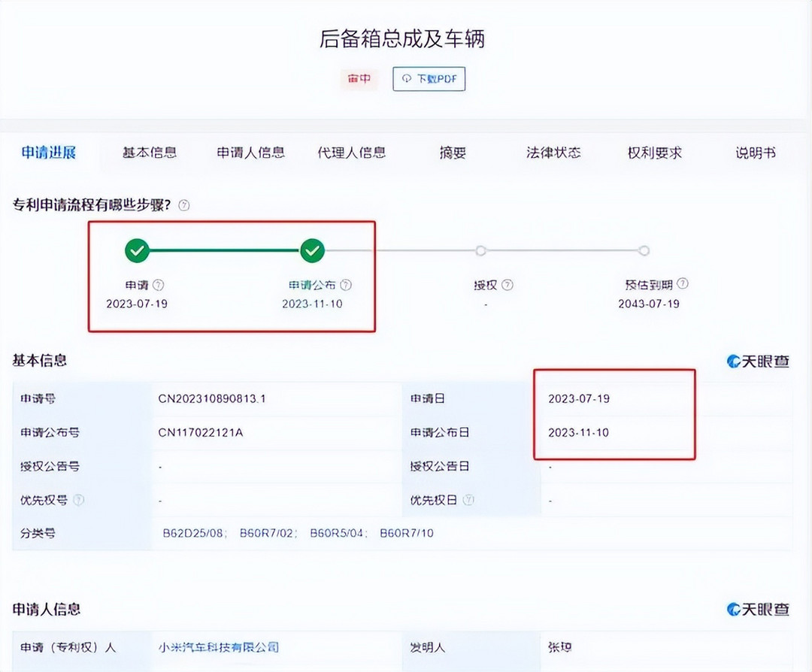Open the 权利要求 tab

click(x=655, y=152)
